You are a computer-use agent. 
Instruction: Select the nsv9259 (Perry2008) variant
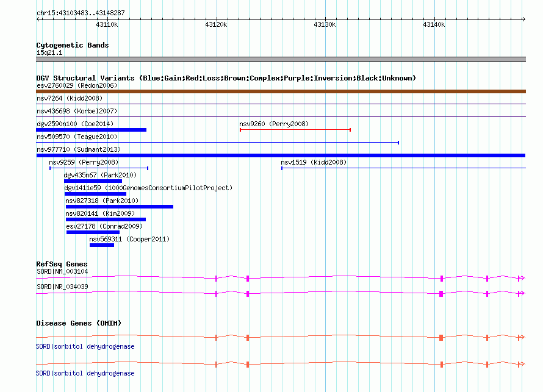coord(98,168)
